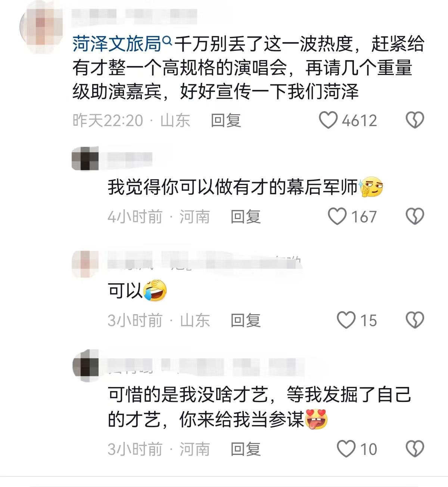Open search icon next to 菏泽文旅局

[167, 40]
